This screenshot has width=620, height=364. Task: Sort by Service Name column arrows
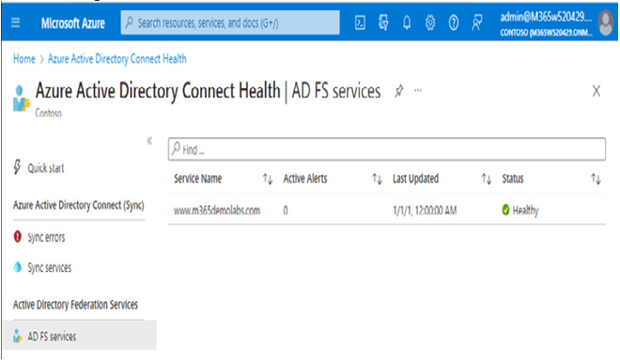[x=268, y=179]
